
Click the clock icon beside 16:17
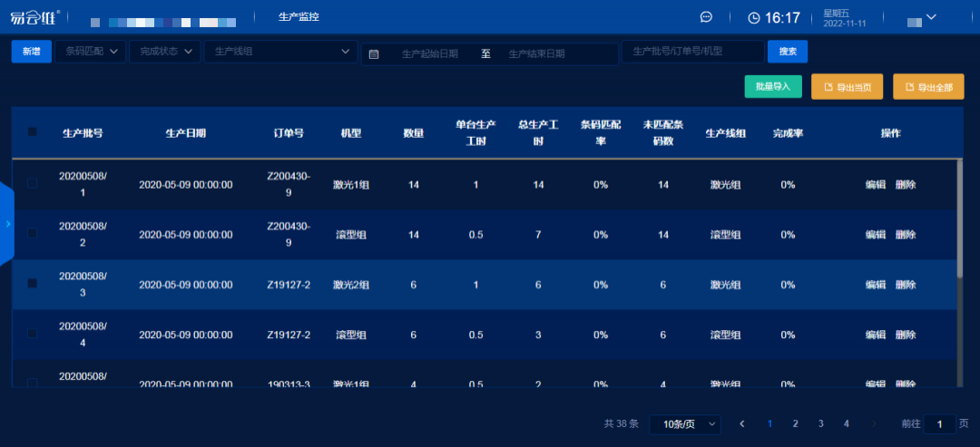tap(754, 17)
